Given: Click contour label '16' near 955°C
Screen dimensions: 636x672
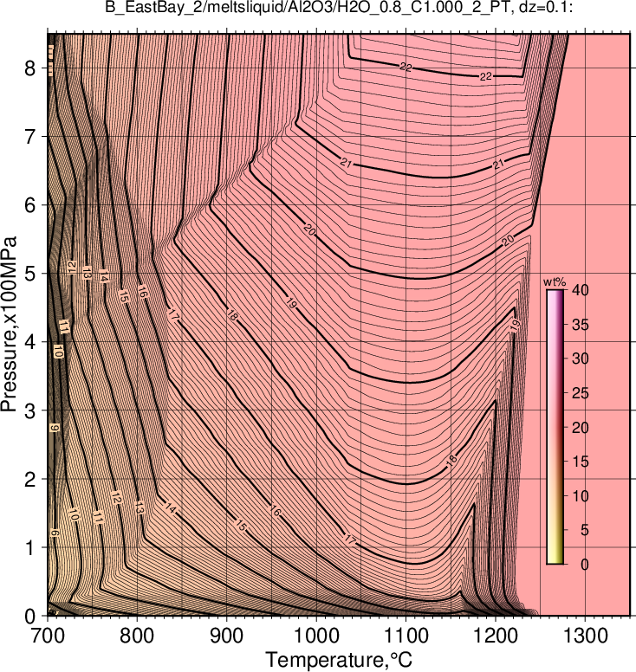Looking at the screenshot, I should pyautogui.click(x=276, y=511).
